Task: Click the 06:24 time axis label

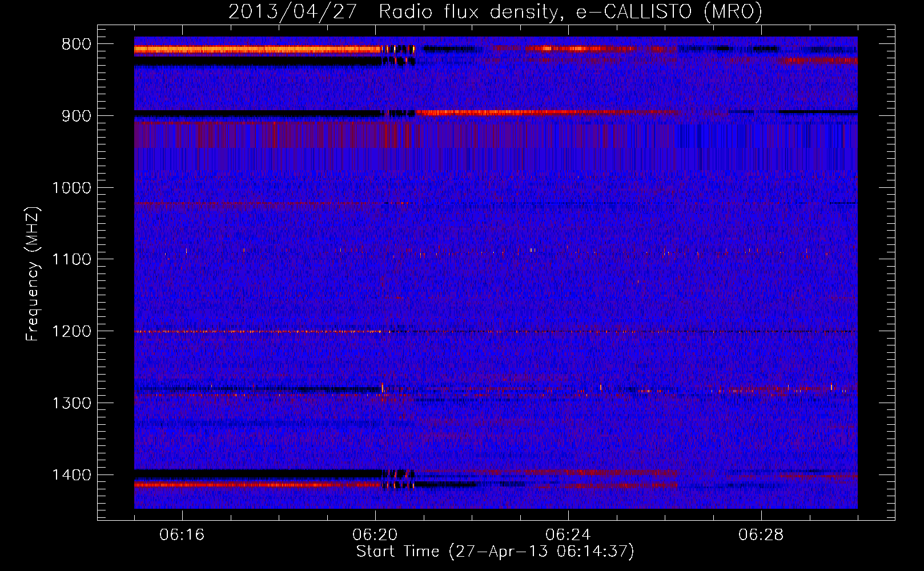Action: [568, 535]
